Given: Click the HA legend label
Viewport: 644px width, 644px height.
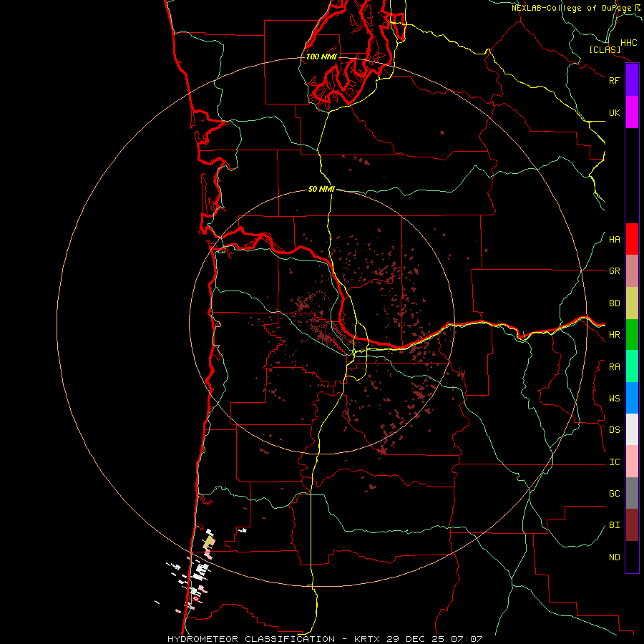Looking at the screenshot, I should (x=614, y=240).
